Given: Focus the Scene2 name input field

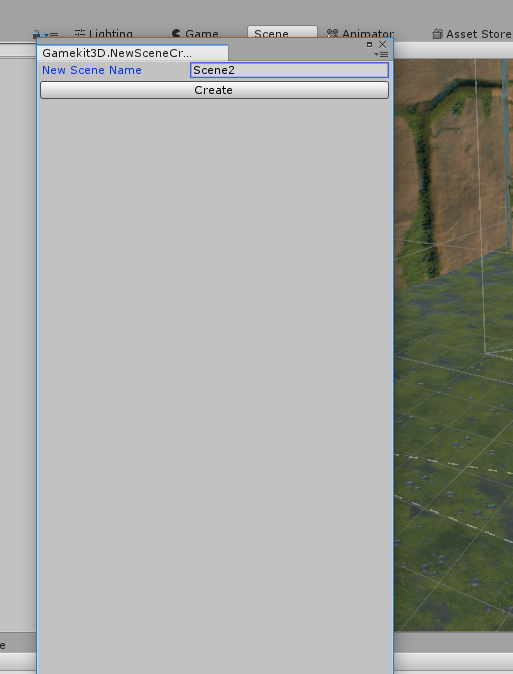Looking at the screenshot, I should click(x=289, y=70).
